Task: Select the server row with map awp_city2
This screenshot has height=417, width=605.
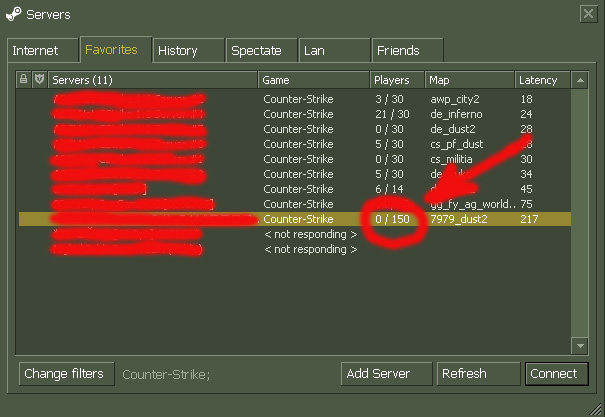Action: [x=294, y=99]
